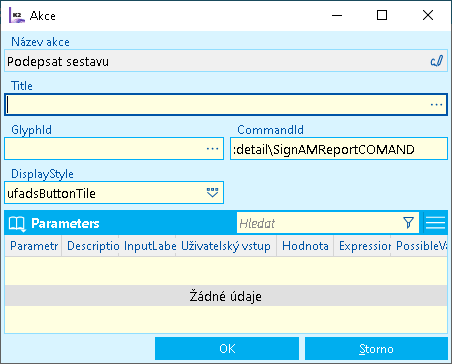The height and width of the screenshot is (364, 452).
Task: Select the Uživatelský vstup column header
Action: pos(226,246)
